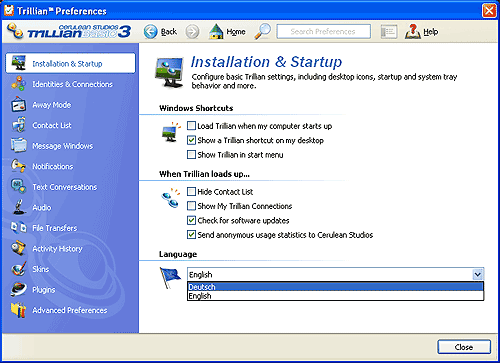Check Show My Trillian Connections
Viewport: 500px width, 363px height.
point(191,206)
